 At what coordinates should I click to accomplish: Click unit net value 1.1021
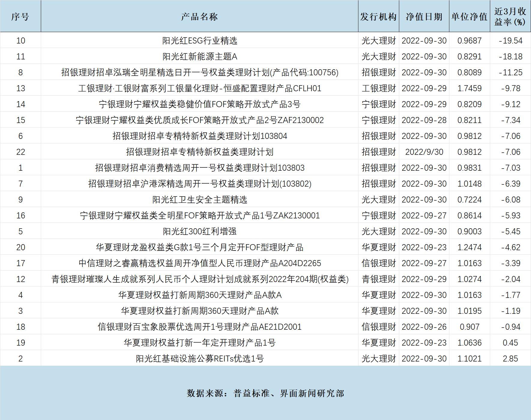point(469,358)
